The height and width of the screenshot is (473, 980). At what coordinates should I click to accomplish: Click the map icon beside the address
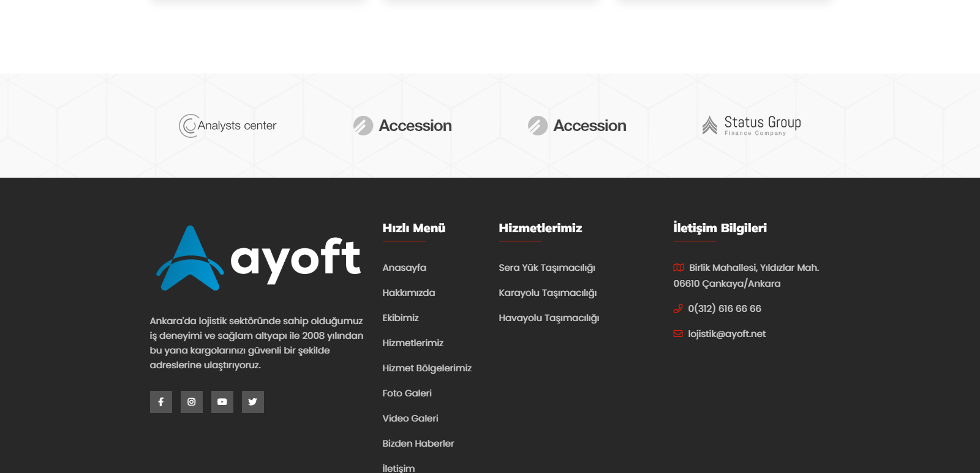click(678, 268)
